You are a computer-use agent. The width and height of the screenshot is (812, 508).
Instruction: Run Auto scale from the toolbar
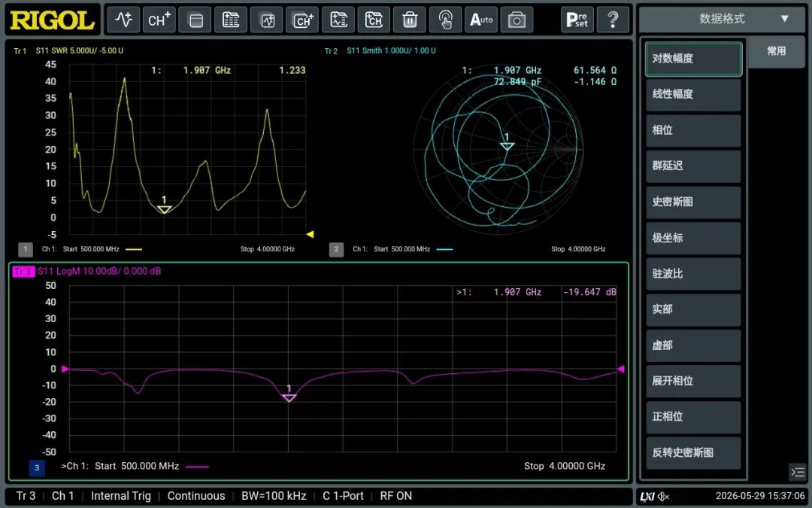(481, 20)
